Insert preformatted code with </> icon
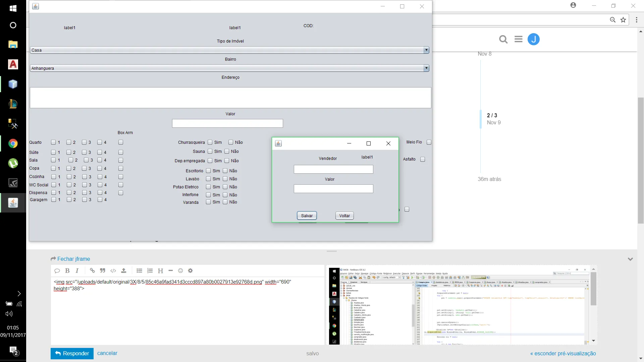 pos(113,271)
